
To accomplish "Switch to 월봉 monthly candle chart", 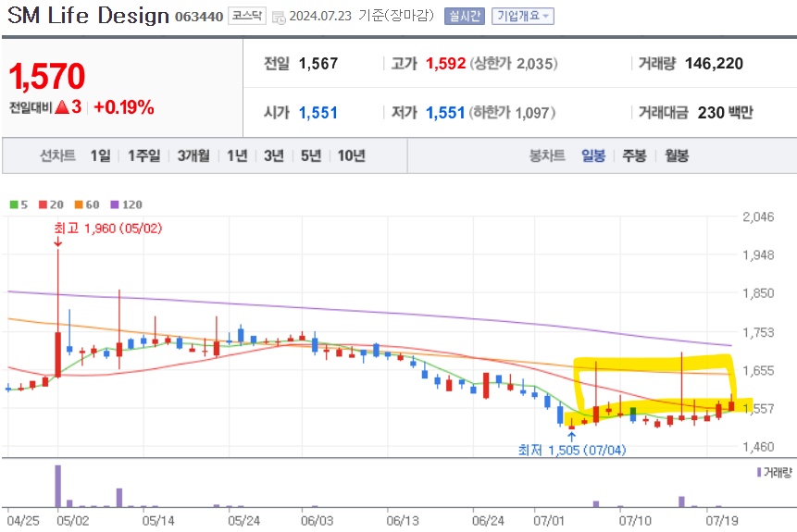I will 677,155.
